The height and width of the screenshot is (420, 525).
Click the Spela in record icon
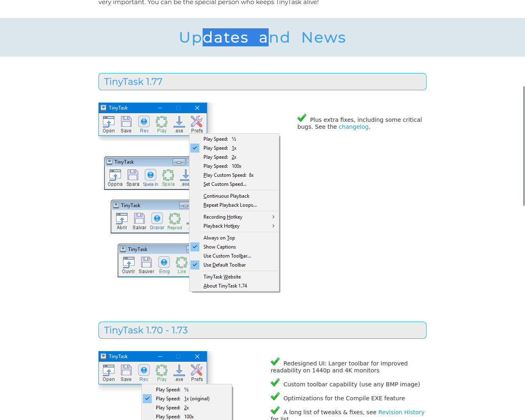click(151, 178)
